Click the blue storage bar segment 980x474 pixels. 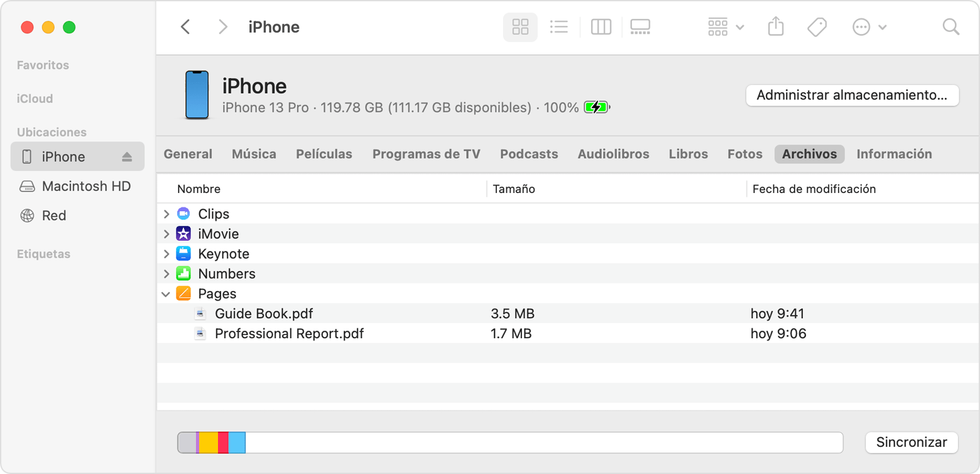click(x=237, y=443)
